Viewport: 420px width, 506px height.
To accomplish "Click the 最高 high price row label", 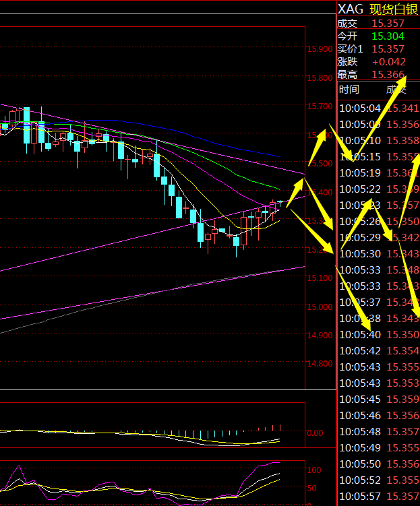I will (348, 75).
